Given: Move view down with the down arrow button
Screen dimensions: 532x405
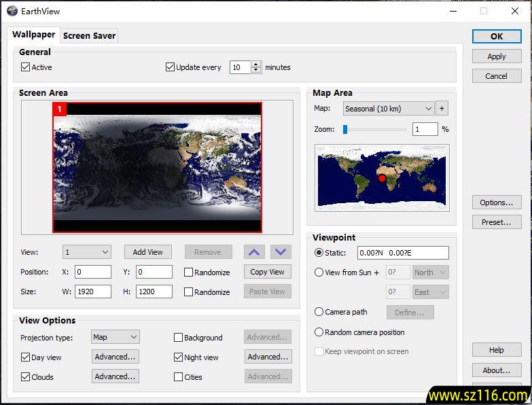Looking at the screenshot, I should (x=281, y=252).
